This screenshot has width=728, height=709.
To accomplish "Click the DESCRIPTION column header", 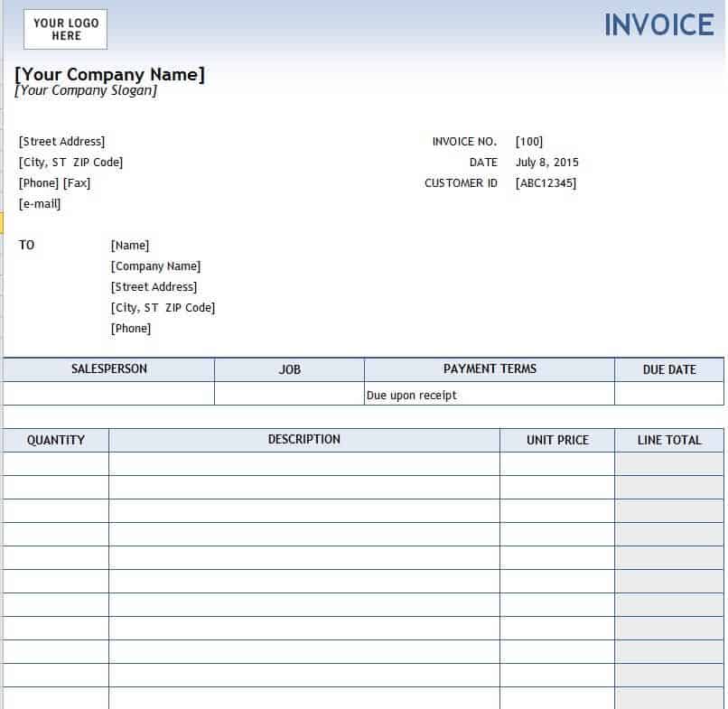I will tap(303, 440).
